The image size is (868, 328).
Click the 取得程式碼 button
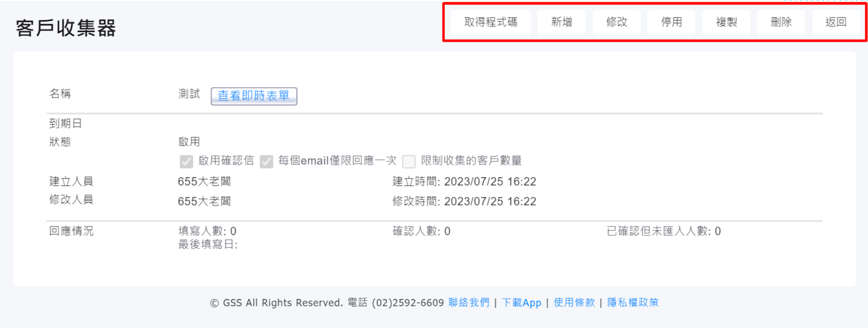pyautogui.click(x=490, y=22)
